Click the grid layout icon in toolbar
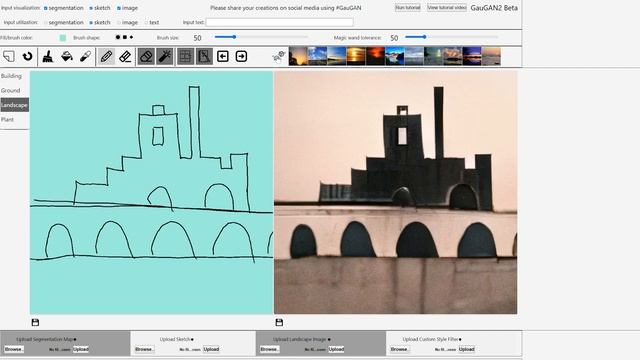The image size is (640, 360). (185, 56)
